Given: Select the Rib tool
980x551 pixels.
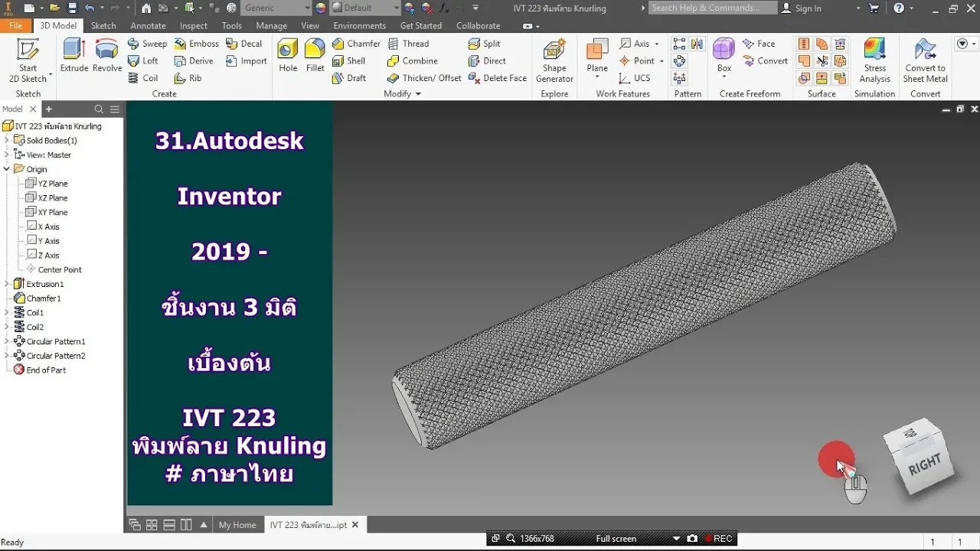Looking at the screenshot, I should point(188,78).
